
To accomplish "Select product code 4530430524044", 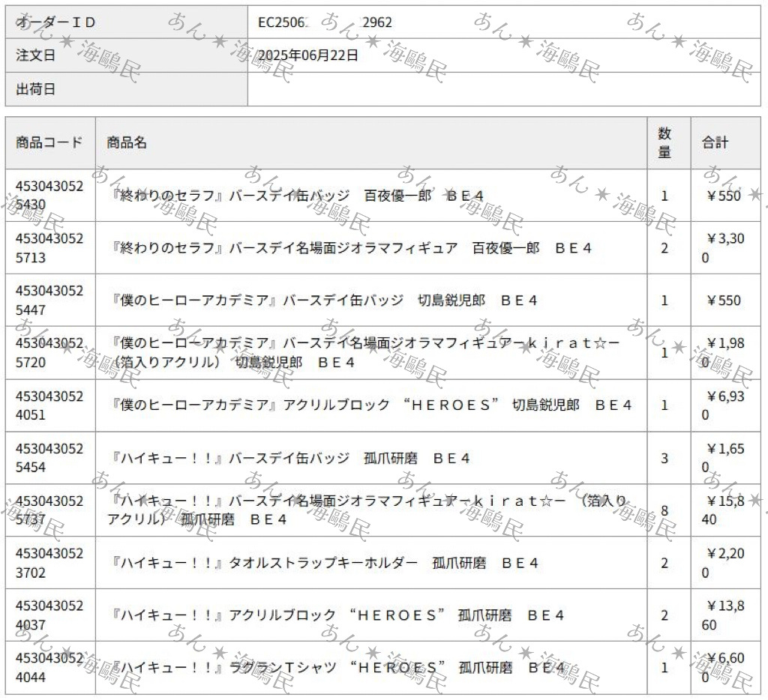I will [49, 667].
